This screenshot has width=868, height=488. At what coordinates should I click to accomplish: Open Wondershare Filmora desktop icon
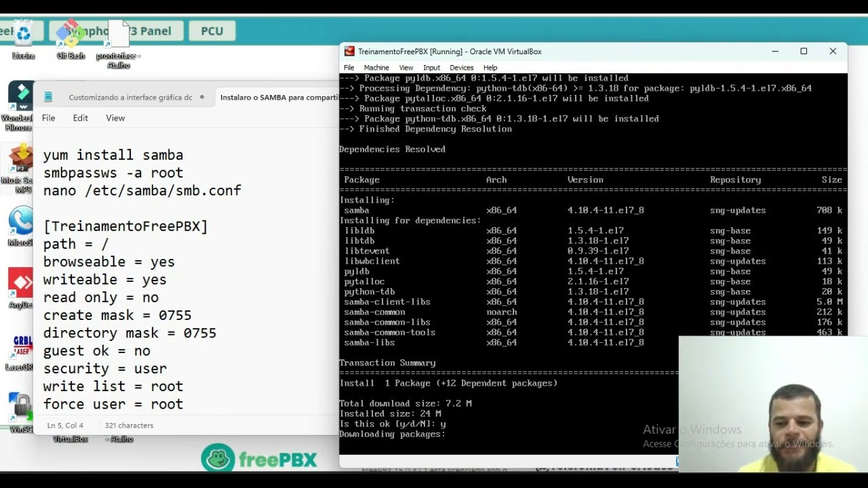pos(19,105)
